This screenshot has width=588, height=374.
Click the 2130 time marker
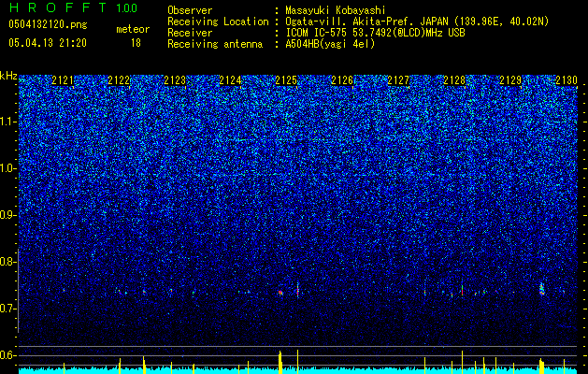[x=566, y=80]
